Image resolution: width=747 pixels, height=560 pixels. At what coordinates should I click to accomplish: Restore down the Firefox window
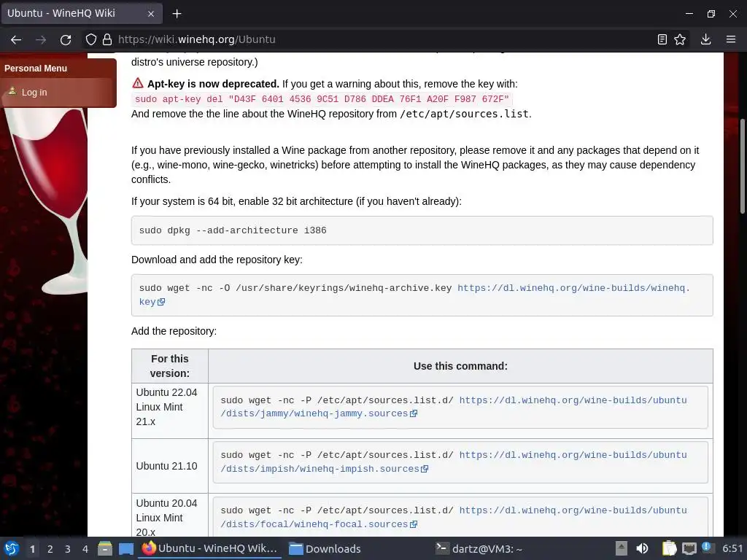(x=711, y=14)
